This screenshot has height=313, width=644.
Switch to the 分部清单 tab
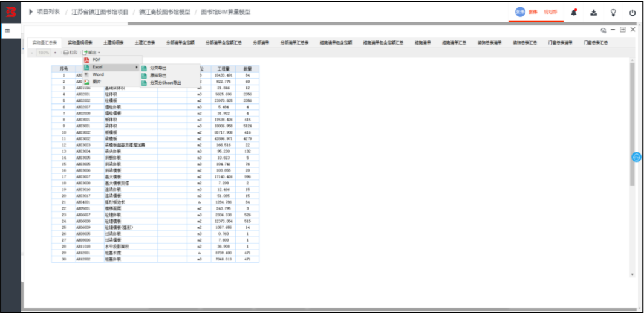pyautogui.click(x=261, y=43)
